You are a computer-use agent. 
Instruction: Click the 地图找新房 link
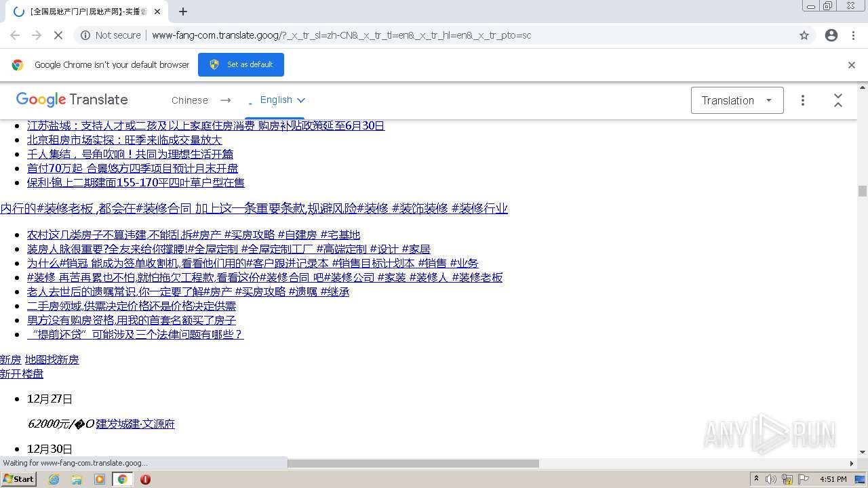tap(52, 359)
